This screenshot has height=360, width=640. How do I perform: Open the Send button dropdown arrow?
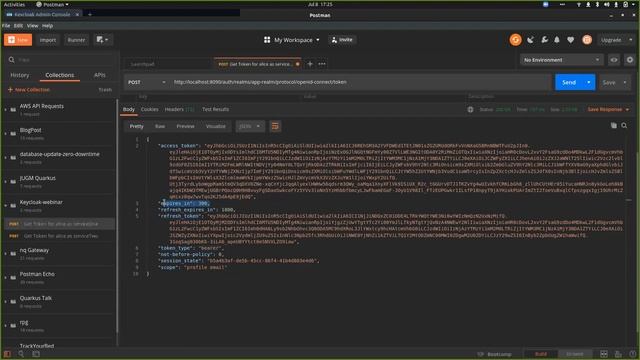coord(589,82)
